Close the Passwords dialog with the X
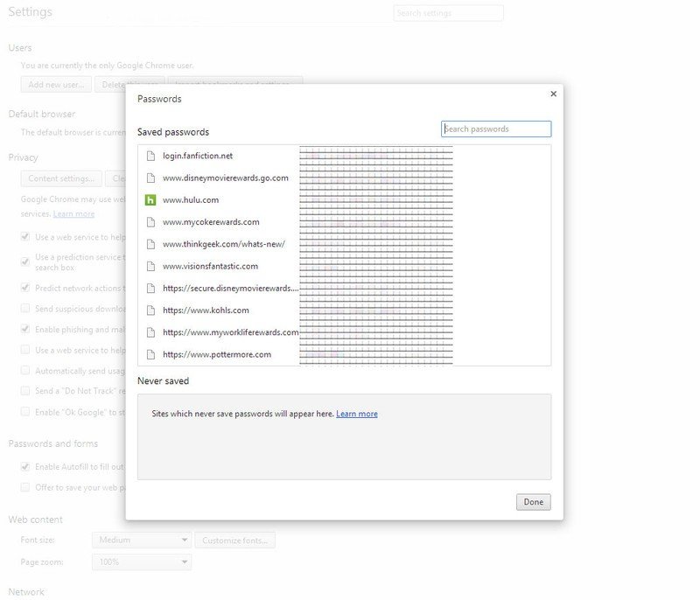The height and width of the screenshot is (600, 700). click(554, 94)
